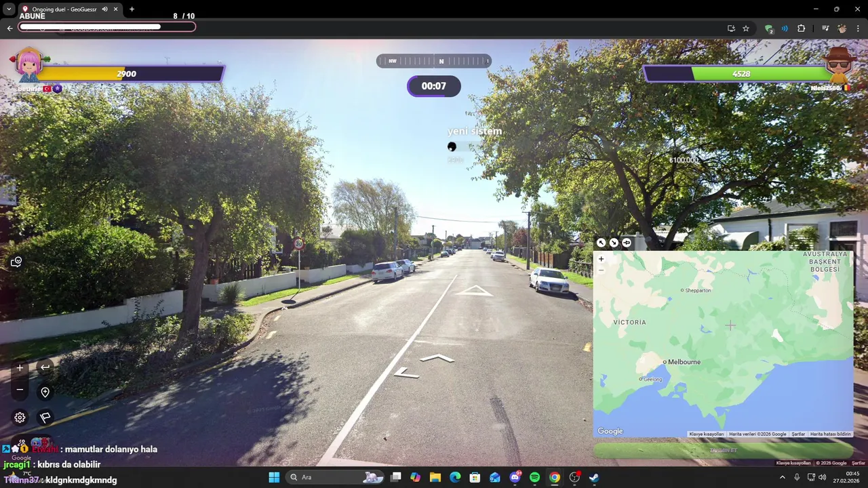Viewport: 868px width, 488px height.
Task: Enlarge the guess map with up-left arrow
Action: 601,243
